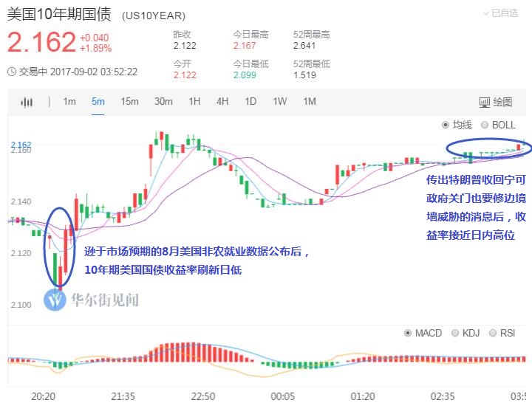This screenshot has width=532, height=417.
Task: Click 今日最低 value 2.099
Action: coord(245,75)
